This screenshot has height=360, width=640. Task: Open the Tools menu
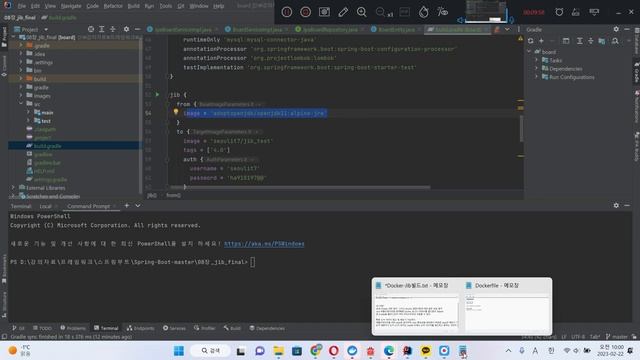165,6
